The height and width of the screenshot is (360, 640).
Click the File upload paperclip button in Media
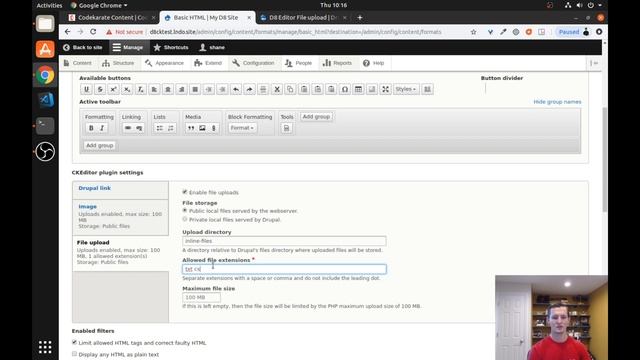[213, 128]
